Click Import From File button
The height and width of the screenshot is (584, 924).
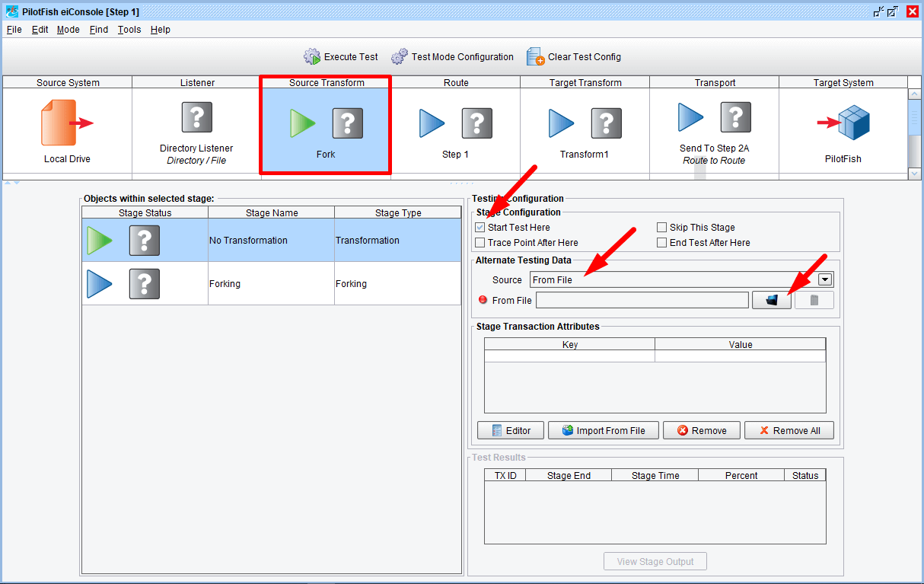(x=603, y=430)
